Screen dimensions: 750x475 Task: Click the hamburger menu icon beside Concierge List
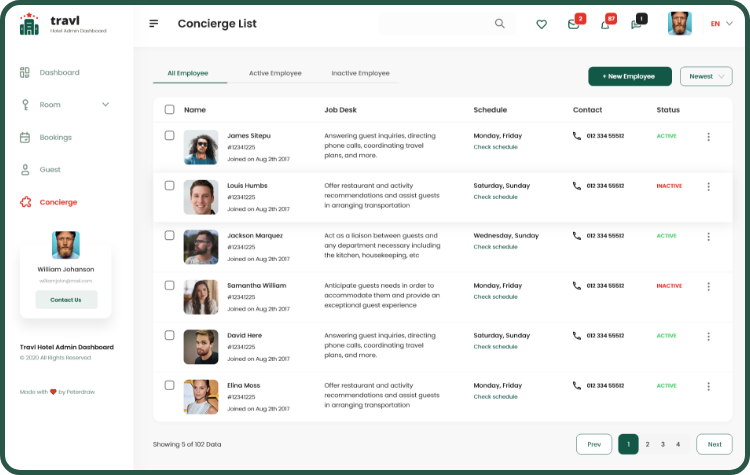(153, 24)
